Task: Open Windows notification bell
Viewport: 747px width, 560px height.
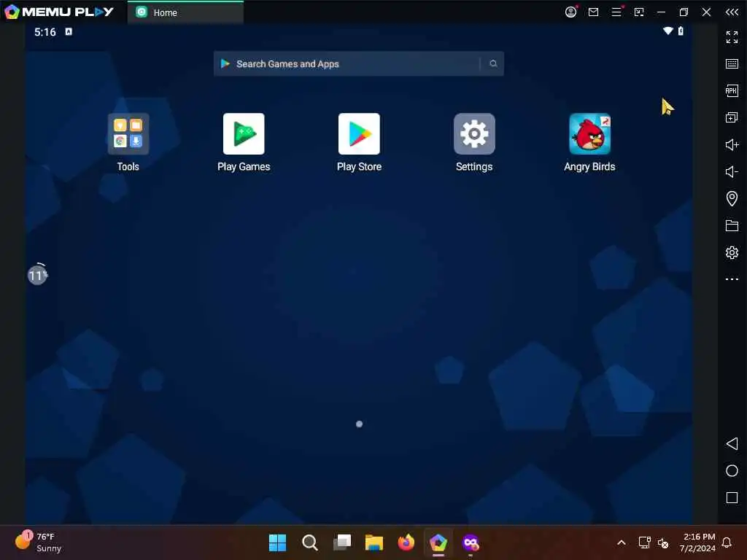Action: coord(727,542)
